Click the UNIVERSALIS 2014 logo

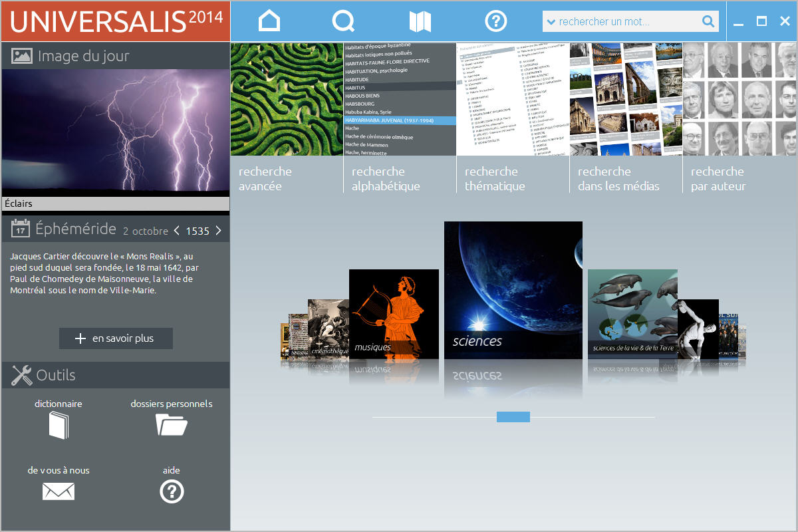pyautogui.click(x=116, y=21)
